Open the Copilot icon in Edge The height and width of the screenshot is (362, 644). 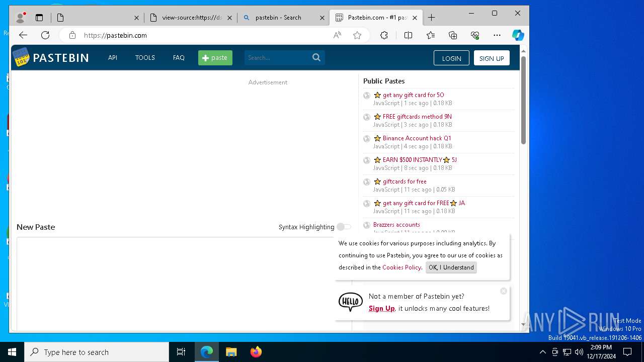(x=518, y=35)
